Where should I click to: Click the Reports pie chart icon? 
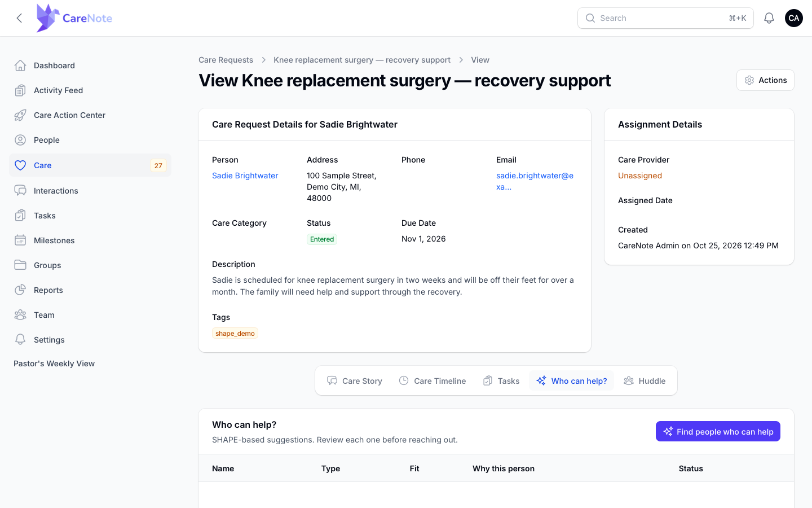[20, 290]
